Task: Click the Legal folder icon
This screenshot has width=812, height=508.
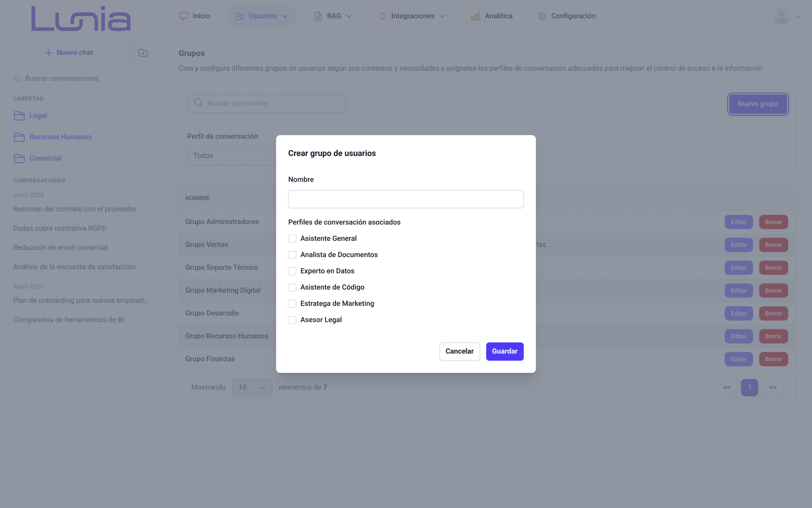Action: click(19, 116)
